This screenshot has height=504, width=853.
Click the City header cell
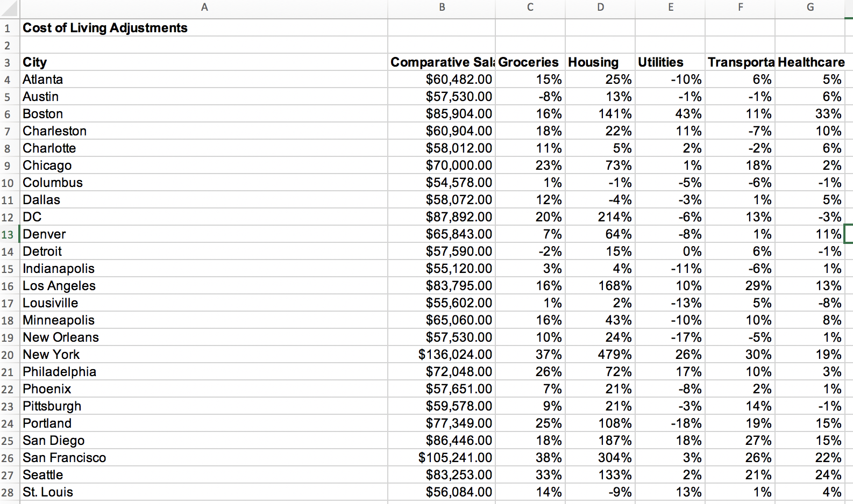(x=204, y=62)
